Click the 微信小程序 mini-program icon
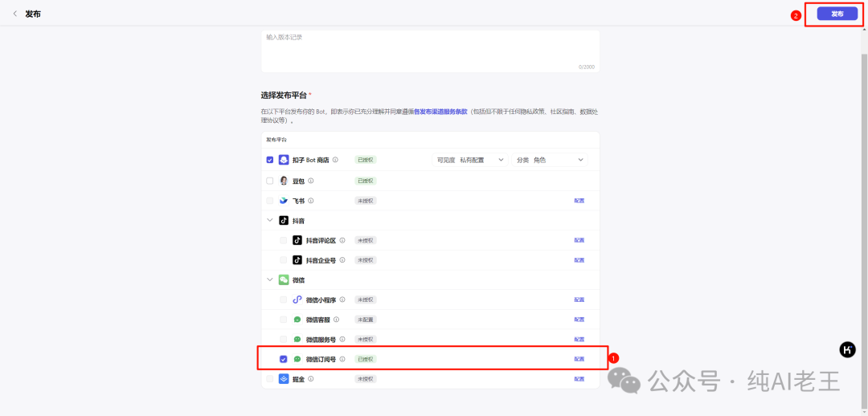The image size is (868, 416). click(297, 300)
